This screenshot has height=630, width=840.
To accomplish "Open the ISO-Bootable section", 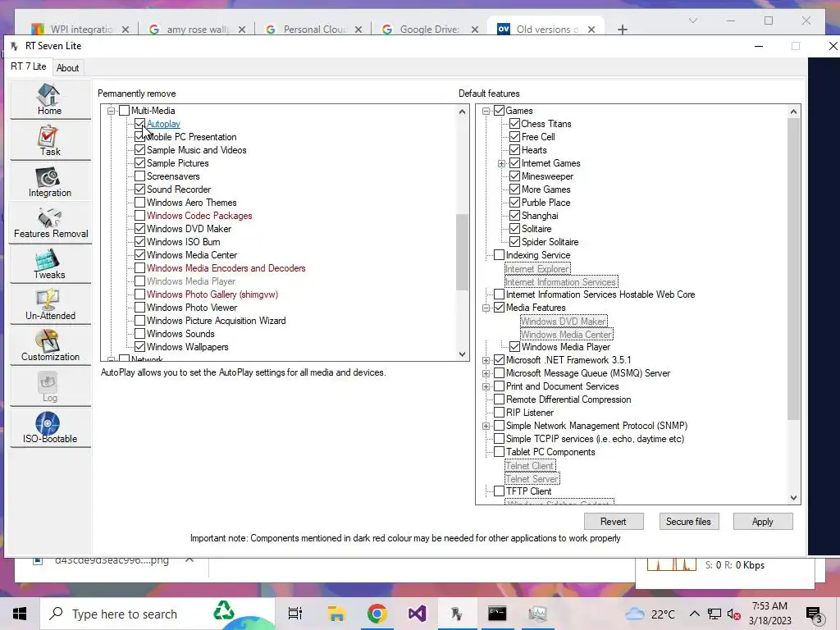I will pos(50,427).
